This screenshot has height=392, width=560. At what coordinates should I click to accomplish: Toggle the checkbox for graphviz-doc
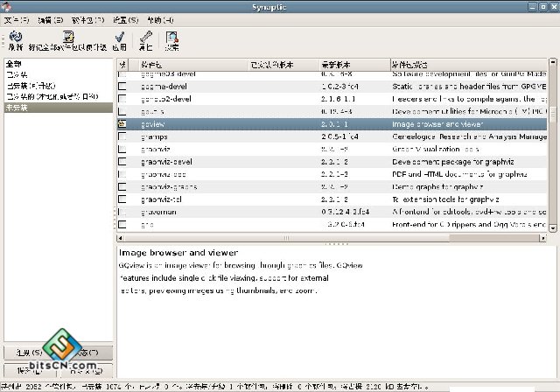click(122, 174)
